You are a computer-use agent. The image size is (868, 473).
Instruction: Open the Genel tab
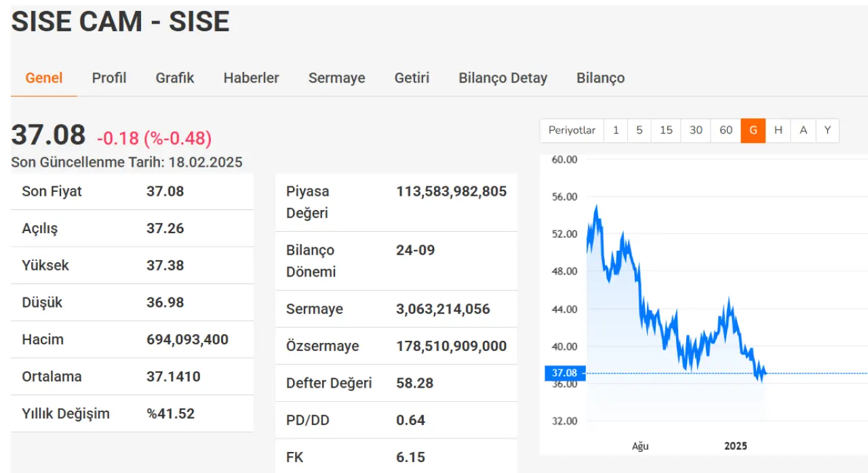[44, 78]
